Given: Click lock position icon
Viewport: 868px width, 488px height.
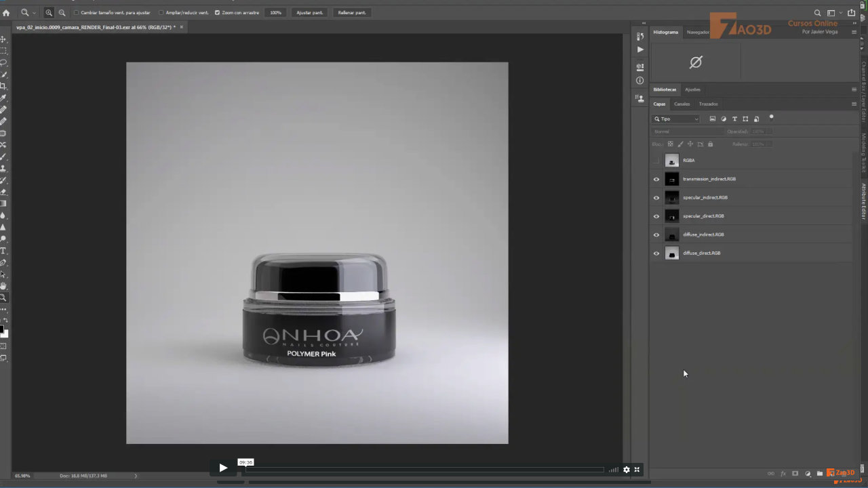Looking at the screenshot, I should [x=690, y=144].
